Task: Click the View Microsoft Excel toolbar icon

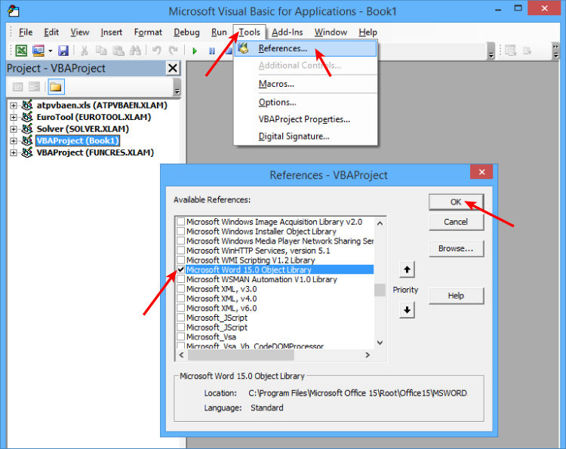Action: pos(21,50)
